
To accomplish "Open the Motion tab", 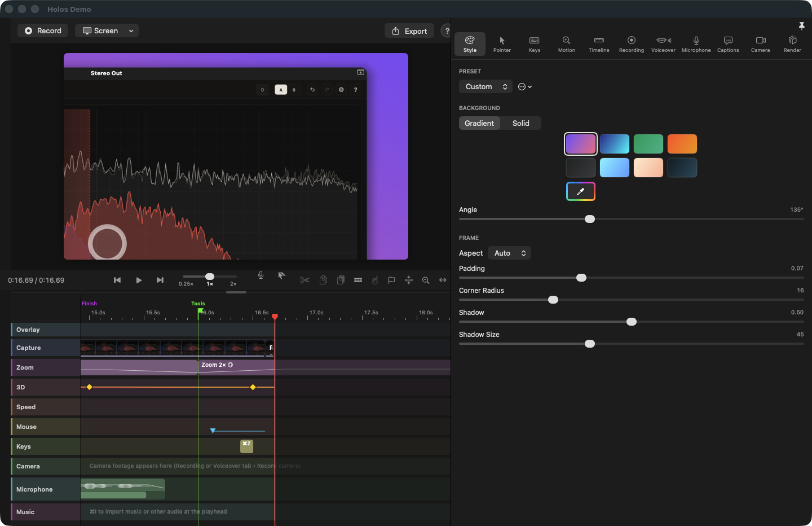I will (x=567, y=44).
